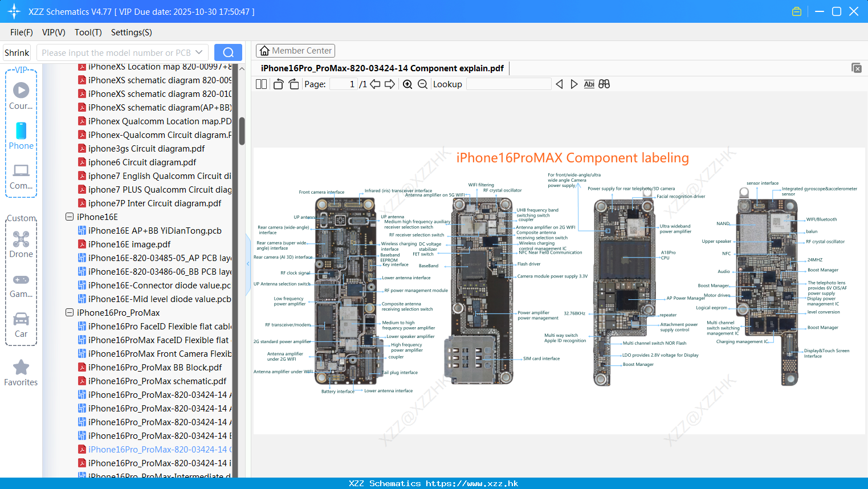Open the Tool(T) menu
The height and width of the screenshot is (489, 868).
(88, 32)
